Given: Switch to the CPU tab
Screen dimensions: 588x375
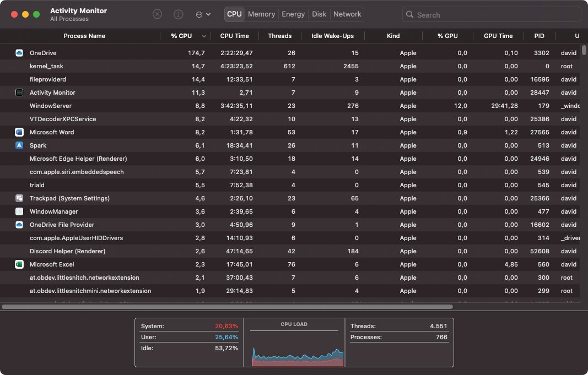Looking at the screenshot, I should [234, 14].
